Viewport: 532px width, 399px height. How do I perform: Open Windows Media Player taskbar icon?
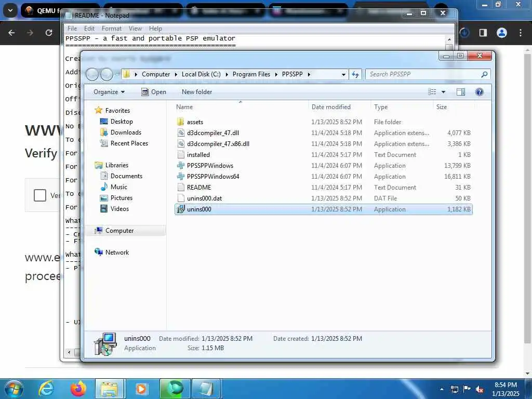[x=141, y=389]
